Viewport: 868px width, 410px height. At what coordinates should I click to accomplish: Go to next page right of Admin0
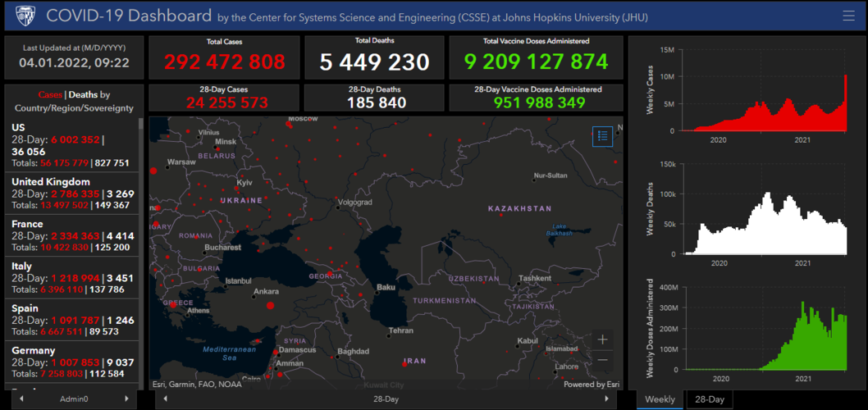coord(126,399)
